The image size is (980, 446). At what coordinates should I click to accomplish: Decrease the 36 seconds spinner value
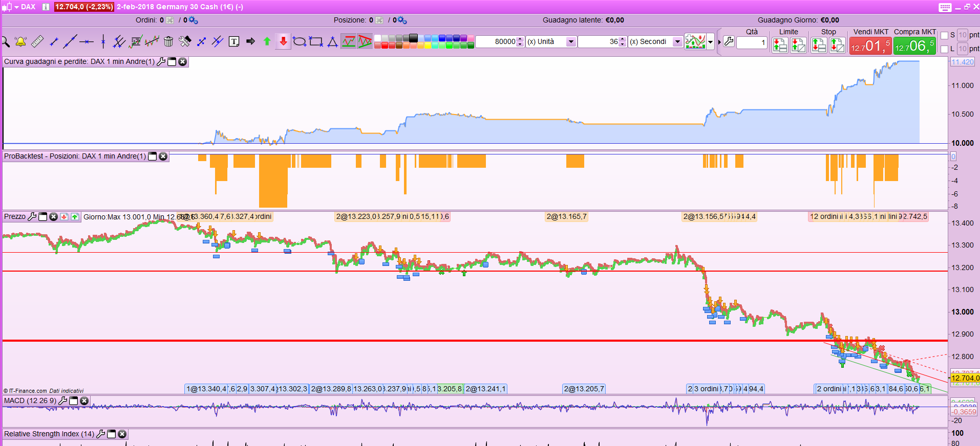point(623,44)
